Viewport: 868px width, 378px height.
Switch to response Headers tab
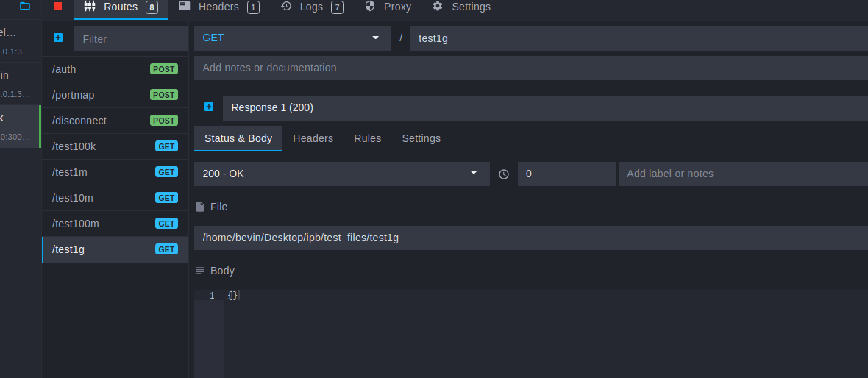pyautogui.click(x=313, y=138)
